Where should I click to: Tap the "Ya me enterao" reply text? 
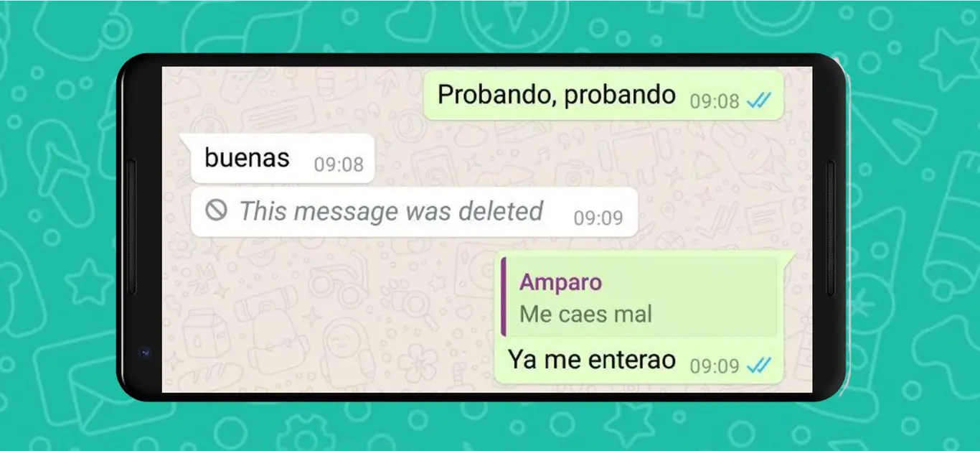point(591,360)
